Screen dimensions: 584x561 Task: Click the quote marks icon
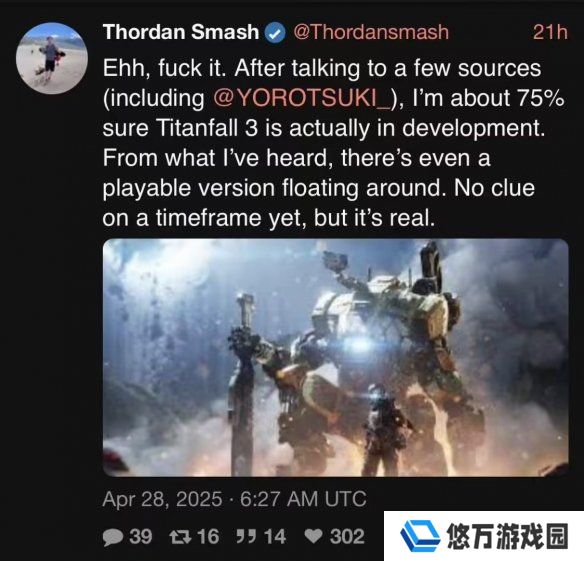coord(246,536)
